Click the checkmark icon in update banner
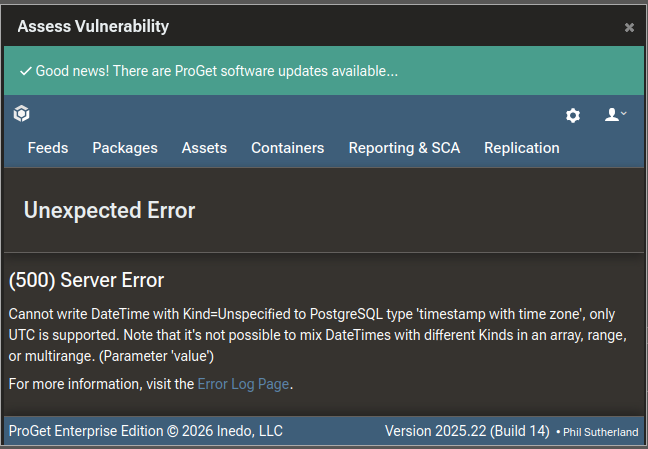 (x=25, y=71)
